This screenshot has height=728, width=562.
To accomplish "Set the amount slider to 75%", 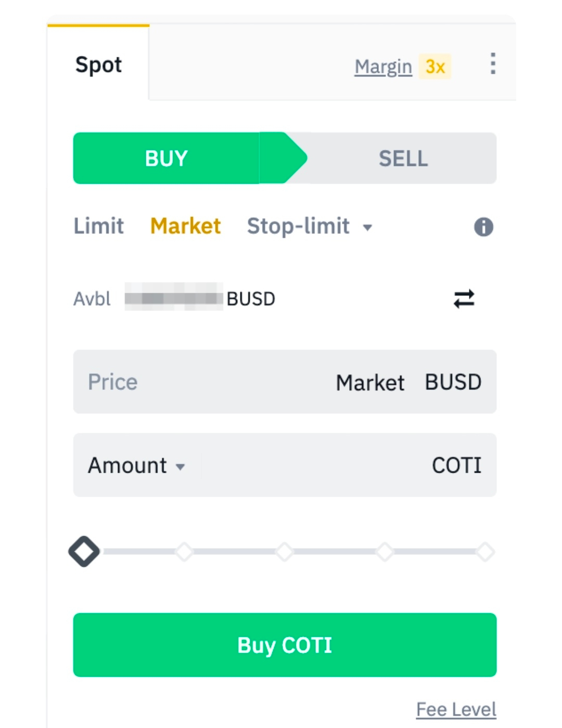I will coord(385,552).
